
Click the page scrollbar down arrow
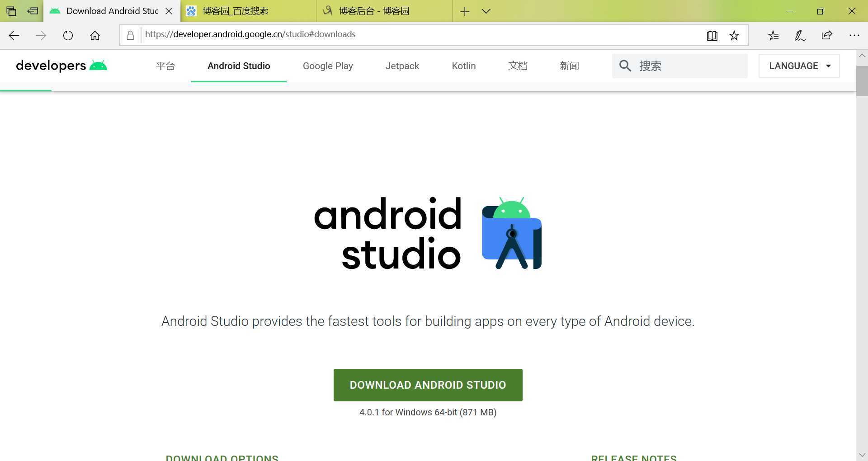click(x=862, y=455)
